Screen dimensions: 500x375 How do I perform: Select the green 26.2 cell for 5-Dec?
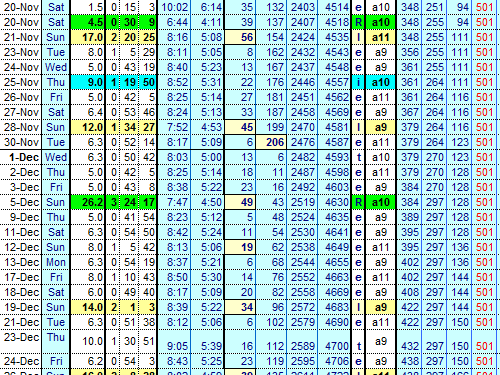click(x=87, y=202)
